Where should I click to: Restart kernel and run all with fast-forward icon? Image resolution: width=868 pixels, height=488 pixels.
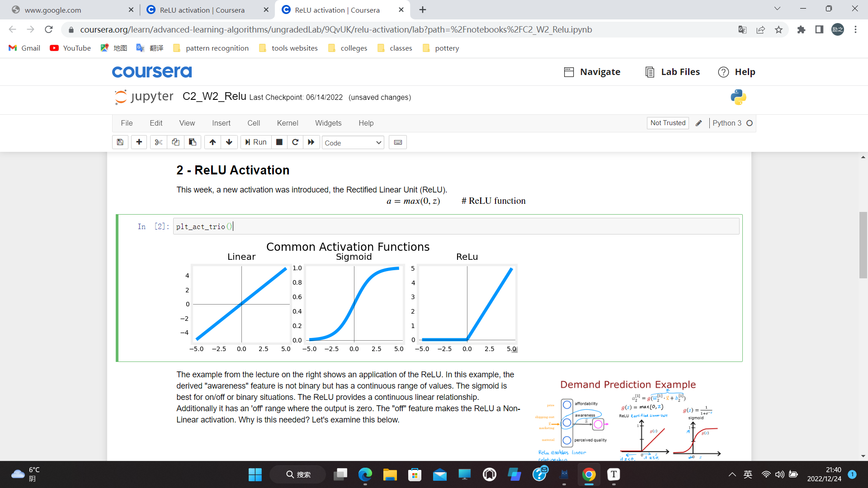point(311,142)
